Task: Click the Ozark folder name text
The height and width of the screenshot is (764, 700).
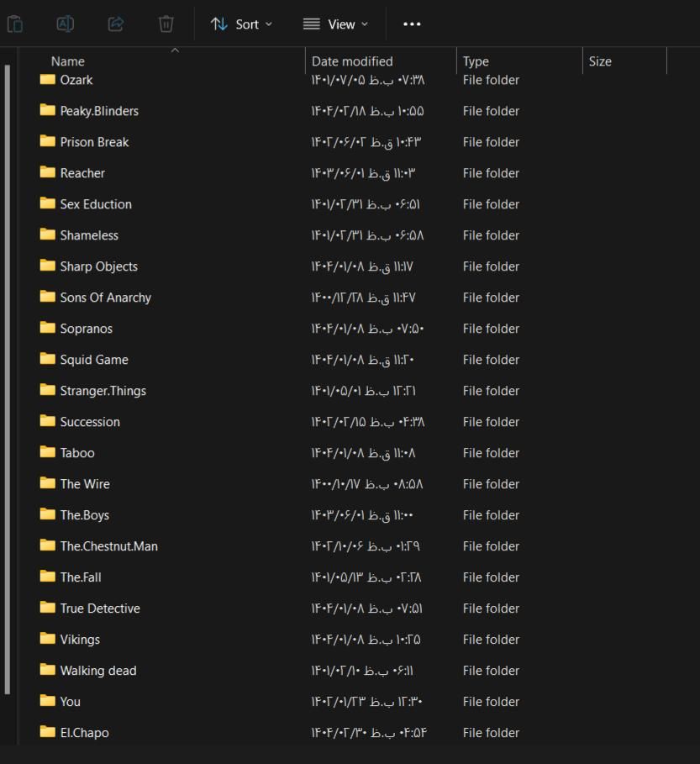Action: point(76,80)
